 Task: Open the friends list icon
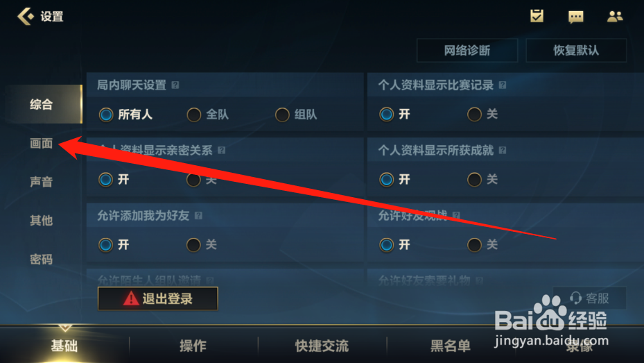coord(614,17)
